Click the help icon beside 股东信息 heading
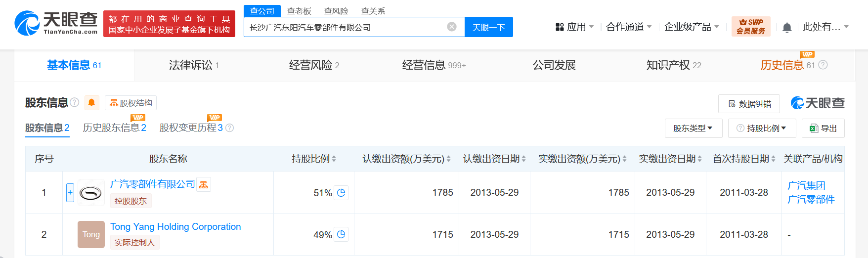 click(x=75, y=102)
